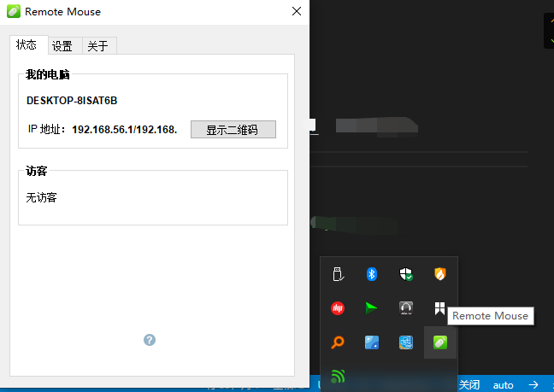The image size is (554, 392).
Task: Open the 关于 tab
Action: point(100,45)
